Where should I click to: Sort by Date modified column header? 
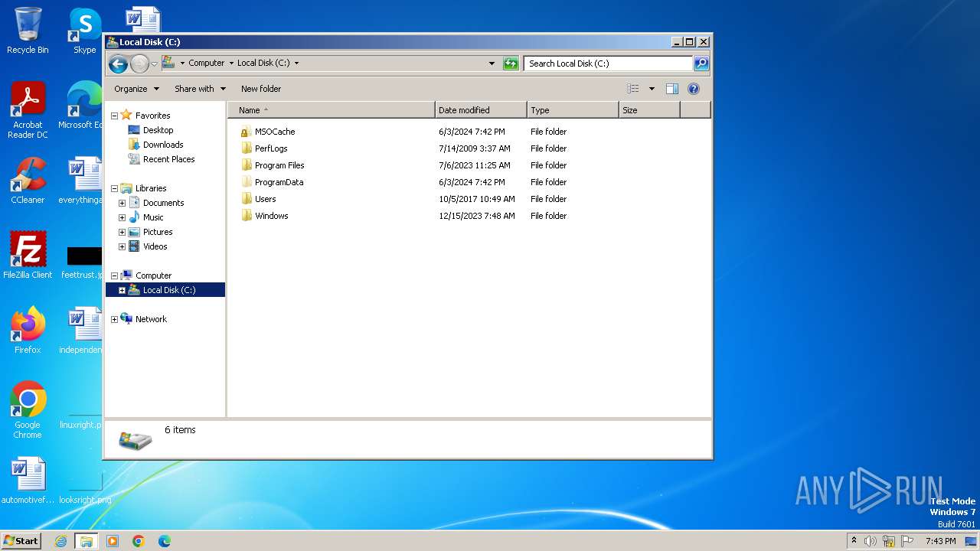(481, 110)
